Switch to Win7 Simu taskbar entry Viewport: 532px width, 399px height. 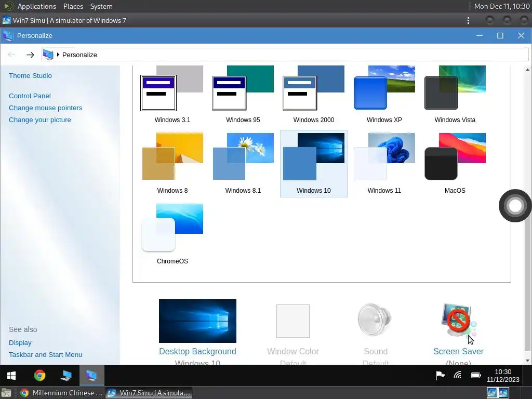click(x=149, y=393)
